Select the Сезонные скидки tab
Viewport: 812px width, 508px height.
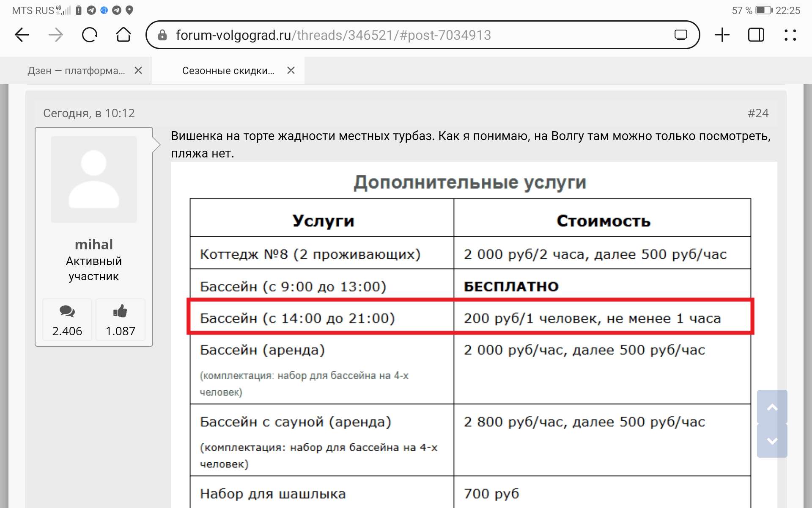[x=228, y=71]
